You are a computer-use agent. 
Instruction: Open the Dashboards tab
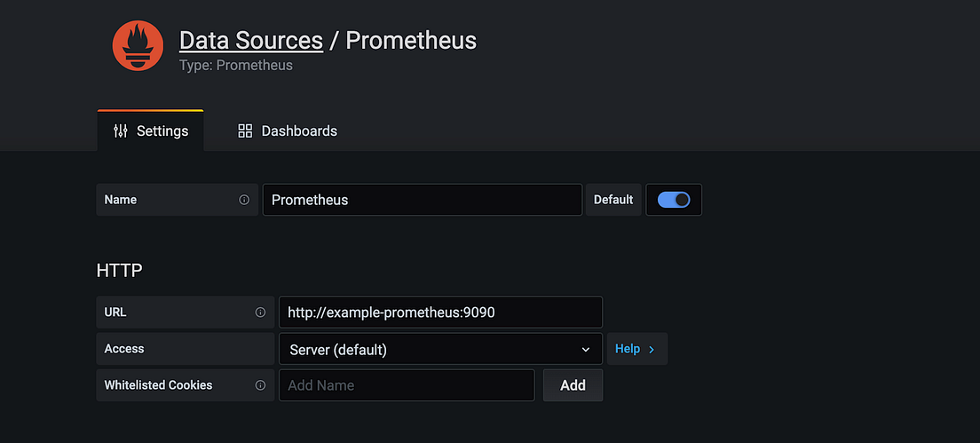pyautogui.click(x=288, y=131)
